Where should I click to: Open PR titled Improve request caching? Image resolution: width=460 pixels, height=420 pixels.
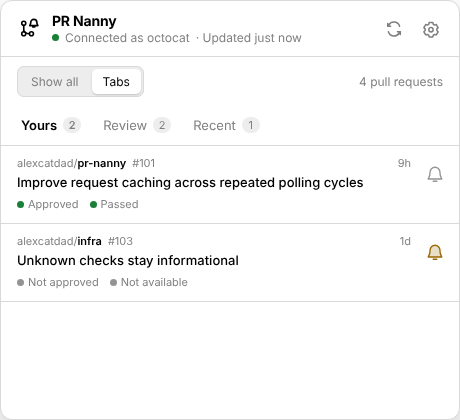pyautogui.click(x=190, y=183)
